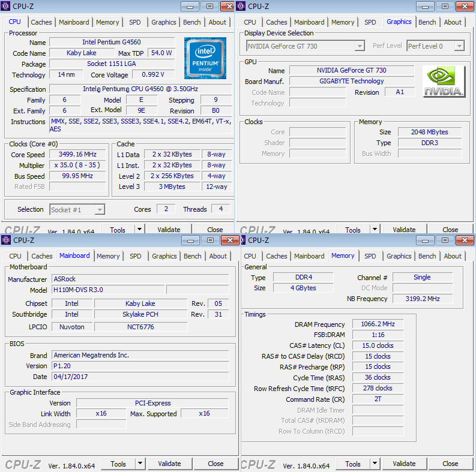Click the 4 GBytes memory size value
Image resolution: width=476 pixels, height=472 pixels.
303,288
